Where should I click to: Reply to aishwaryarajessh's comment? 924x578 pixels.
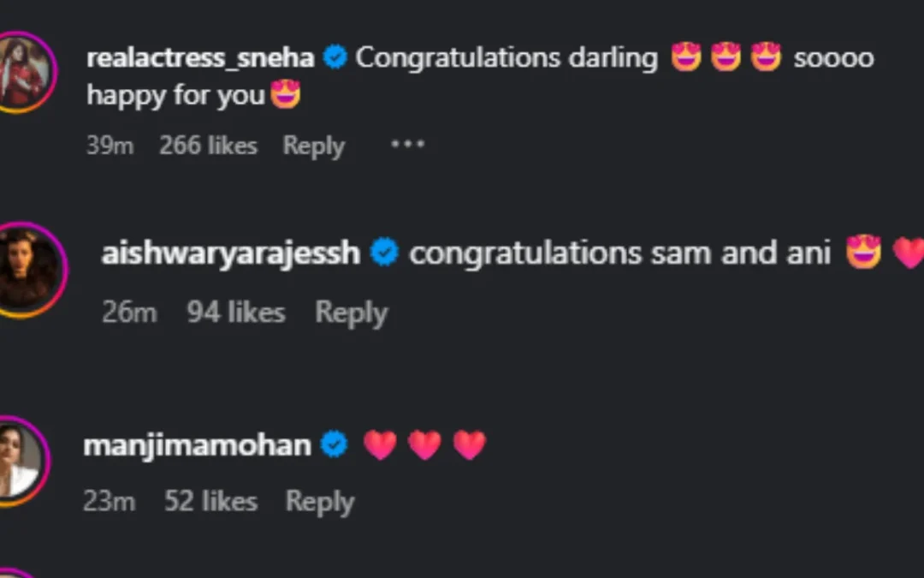(351, 313)
